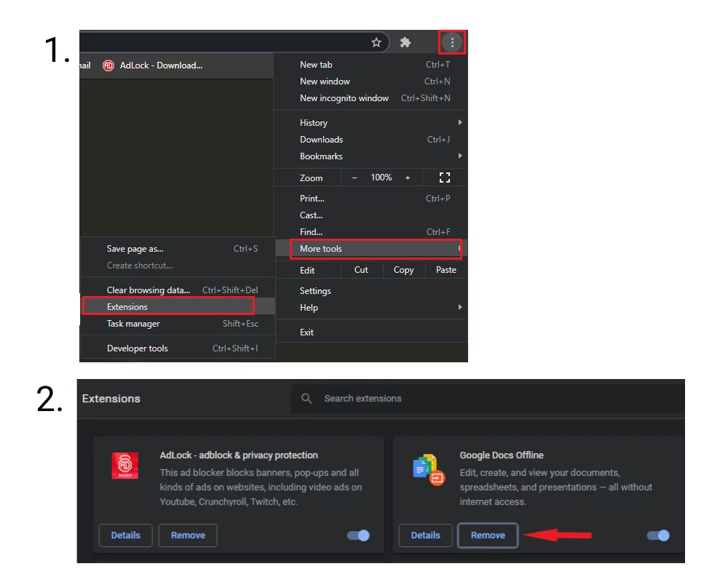Click Details for Google Docs Offline
The image size is (728, 582).
pos(425,535)
